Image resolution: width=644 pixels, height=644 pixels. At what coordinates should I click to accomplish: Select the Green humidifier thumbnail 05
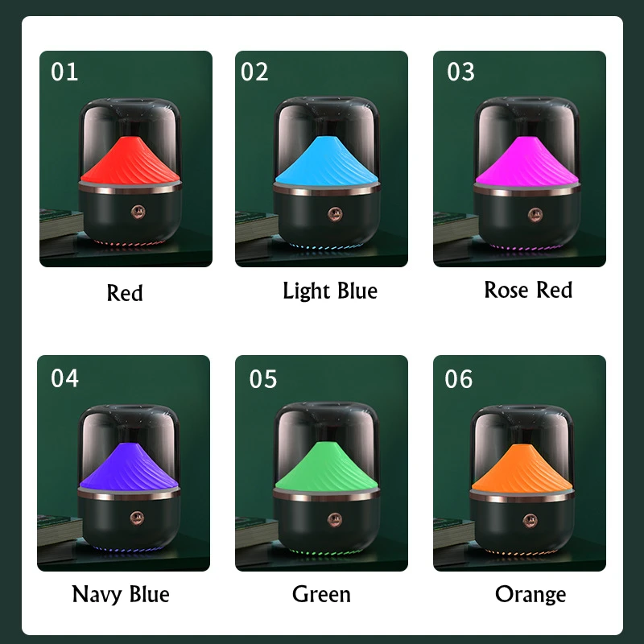[321, 463]
